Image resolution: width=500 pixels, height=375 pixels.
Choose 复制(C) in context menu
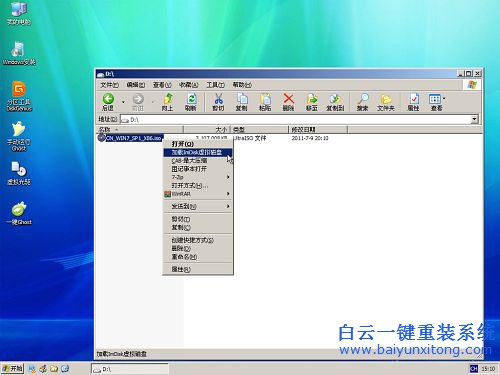point(197,227)
